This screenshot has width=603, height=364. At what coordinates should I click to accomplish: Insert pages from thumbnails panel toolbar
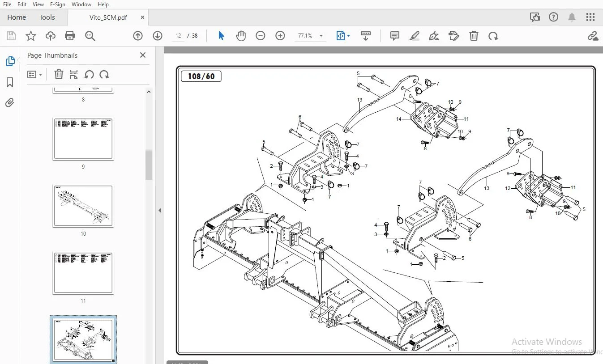74,75
